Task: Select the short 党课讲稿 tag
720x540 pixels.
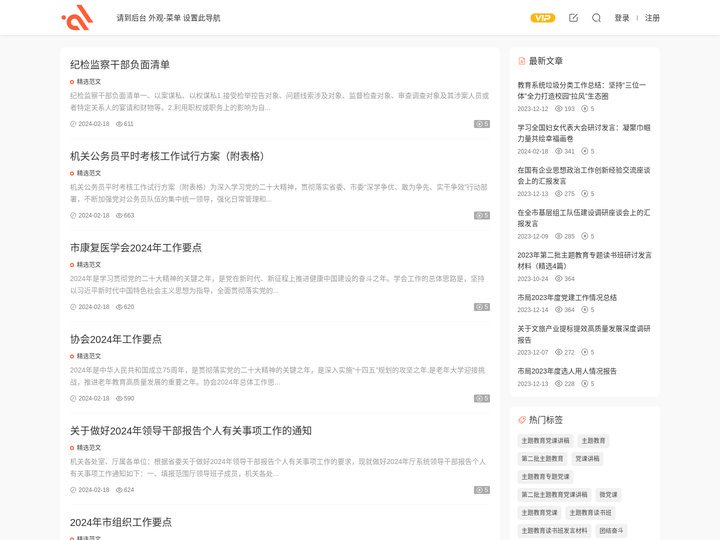Action: click(587, 459)
